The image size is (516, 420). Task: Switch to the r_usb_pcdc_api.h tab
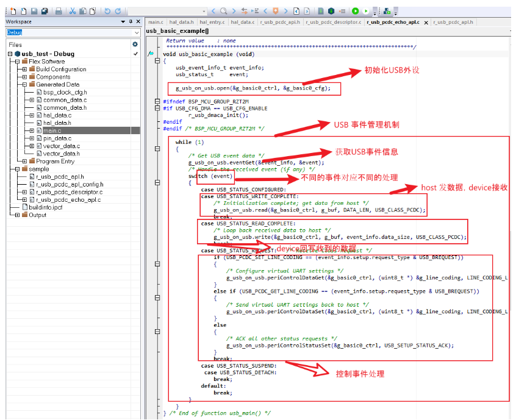click(280, 22)
